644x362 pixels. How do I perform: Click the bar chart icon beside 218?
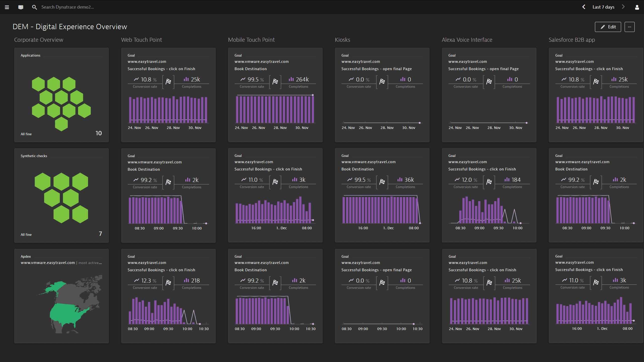click(x=186, y=280)
